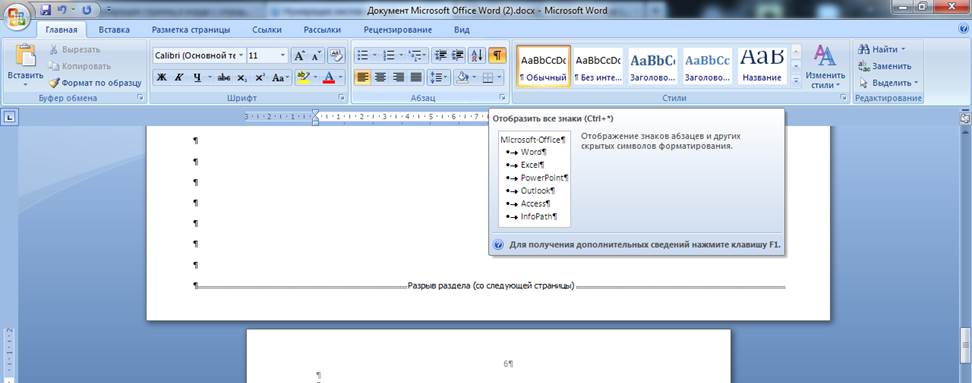Click the Найти (Find) button
This screenshot has width=972, height=383.
point(882,49)
